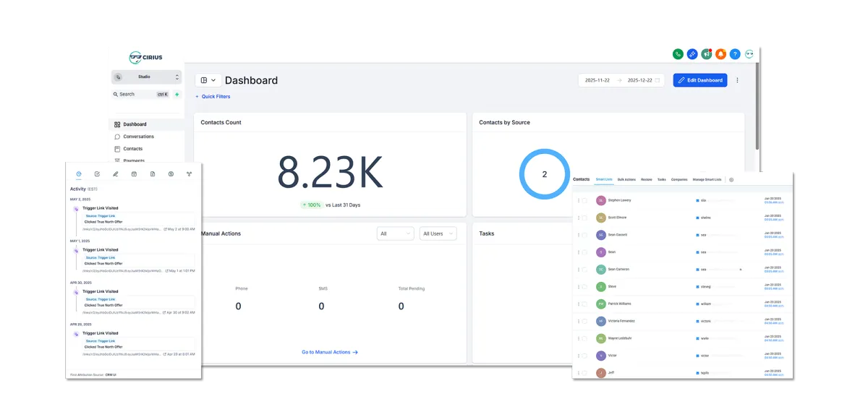
Task: Open the Appointments calendar icon in activity panel
Action: (x=134, y=174)
